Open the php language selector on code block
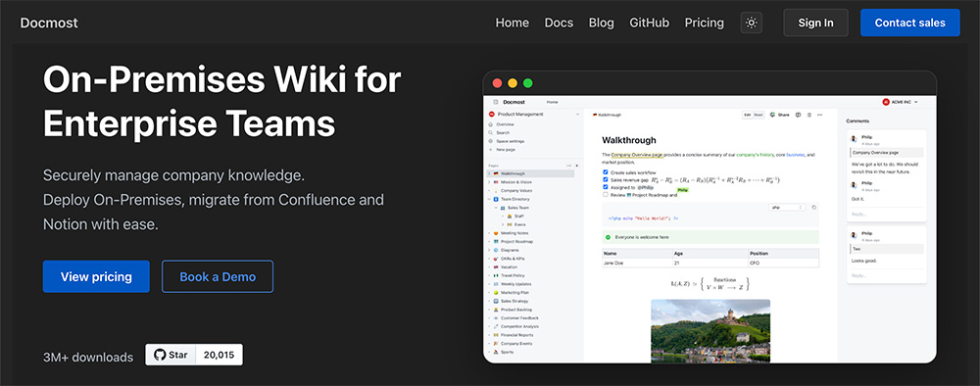The width and height of the screenshot is (980, 386). click(x=787, y=208)
